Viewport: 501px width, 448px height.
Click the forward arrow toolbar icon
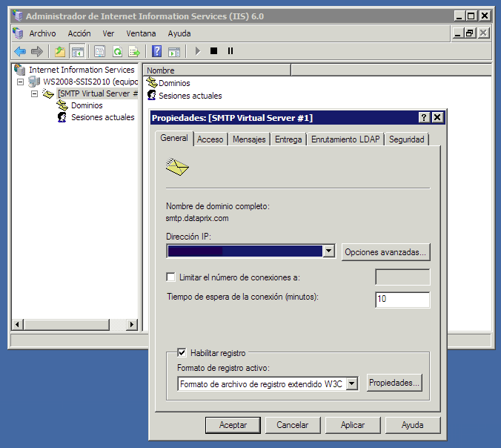coord(37,51)
